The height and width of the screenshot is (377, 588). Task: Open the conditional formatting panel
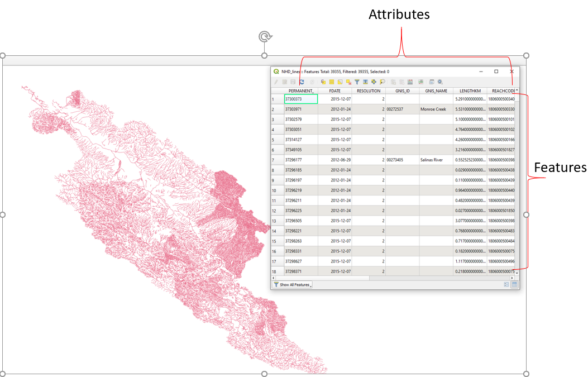coord(420,82)
